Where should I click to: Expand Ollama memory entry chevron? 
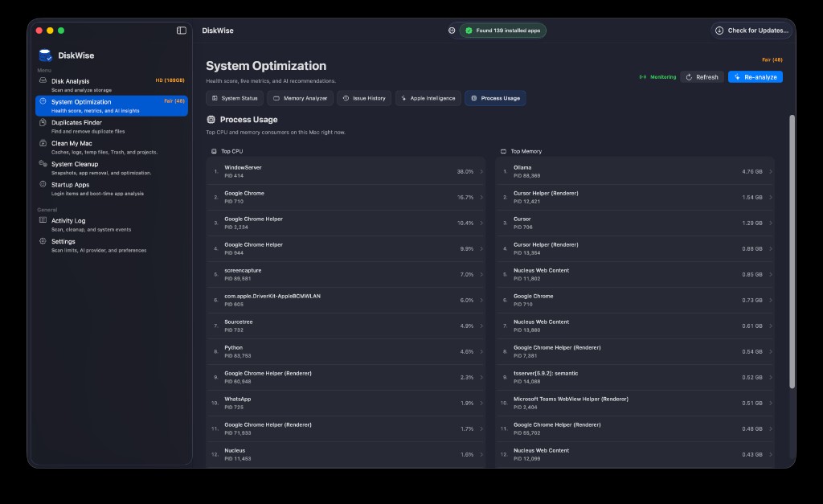770,172
